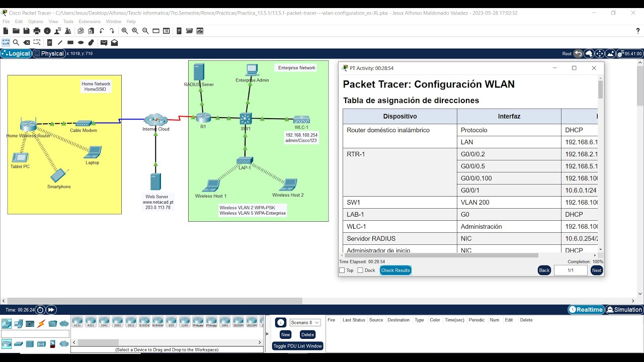Click activity window vertical scrollbar thumb
The width and height of the screenshot is (644, 362).
click(600, 89)
